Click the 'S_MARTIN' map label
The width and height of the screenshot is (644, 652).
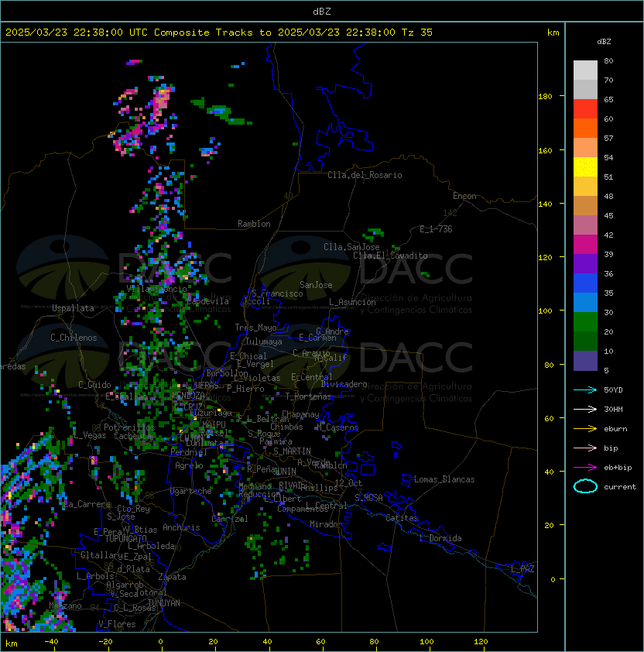coord(292,451)
